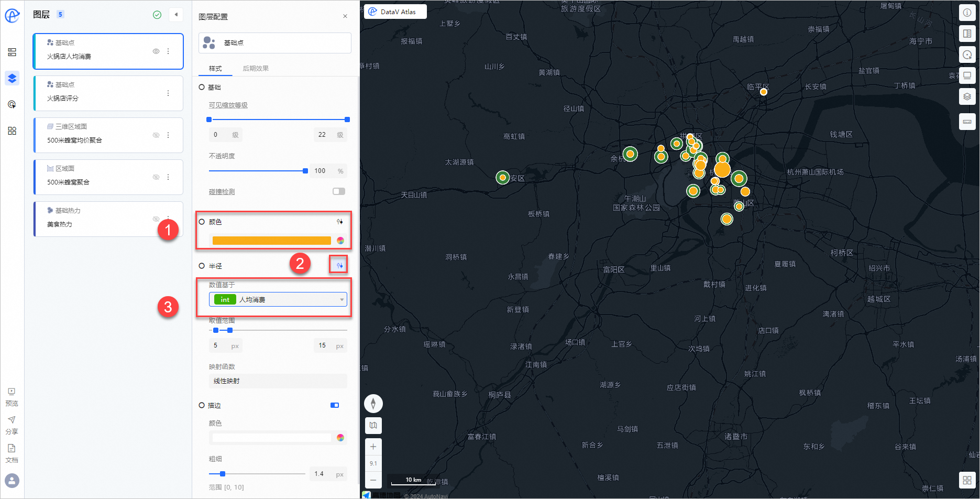980x499 pixels.
Task: Collapse the 半径 section
Action: tap(202, 266)
